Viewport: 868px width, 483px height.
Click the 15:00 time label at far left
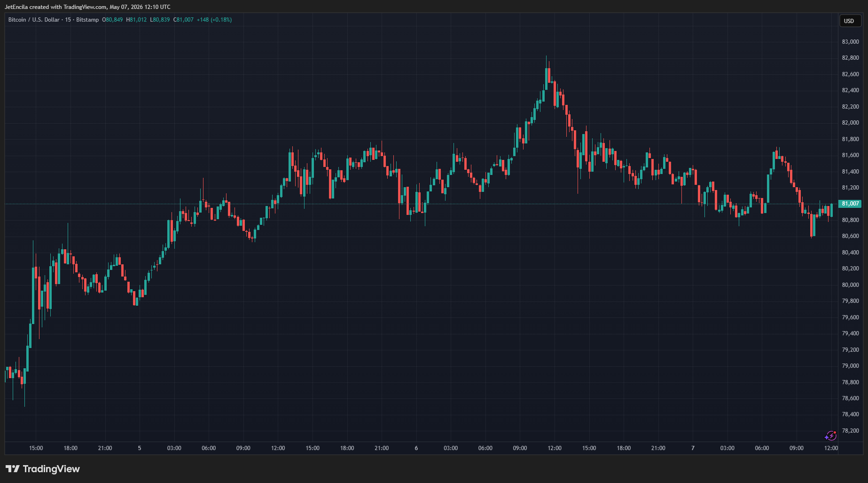point(36,448)
